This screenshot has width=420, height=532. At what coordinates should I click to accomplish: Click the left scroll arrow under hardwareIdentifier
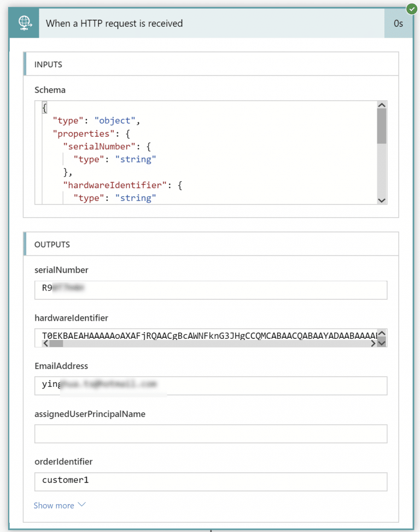(46, 343)
